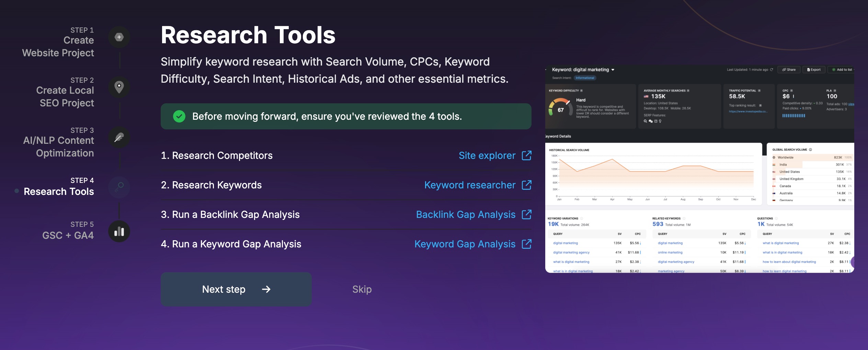Select the key icon for Research Tools step
The height and width of the screenshot is (350, 868).
(119, 188)
